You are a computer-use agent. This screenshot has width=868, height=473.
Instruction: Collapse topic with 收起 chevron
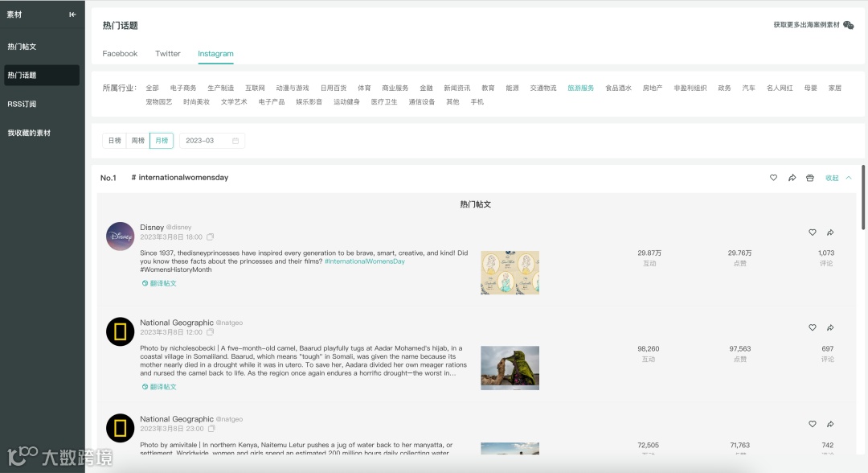coord(849,178)
